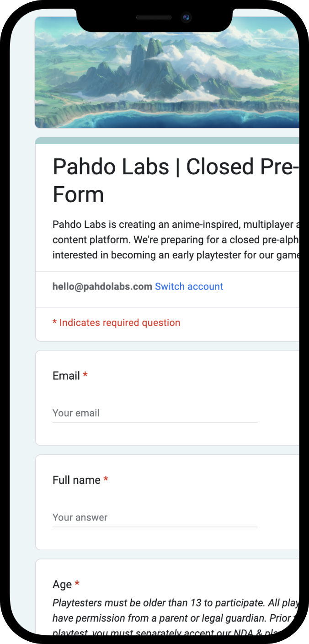Click the red asterisk beside Full name
The image size is (309, 644).
point(106,480)
